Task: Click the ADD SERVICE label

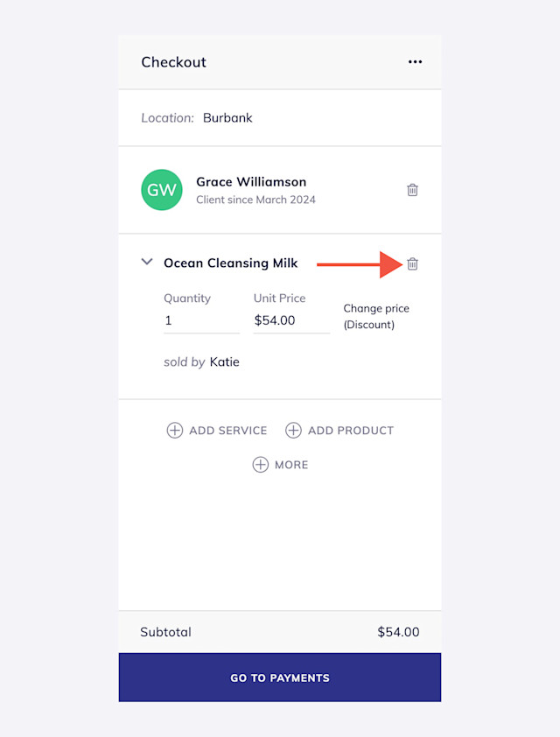Action: (x=227, y=431)
